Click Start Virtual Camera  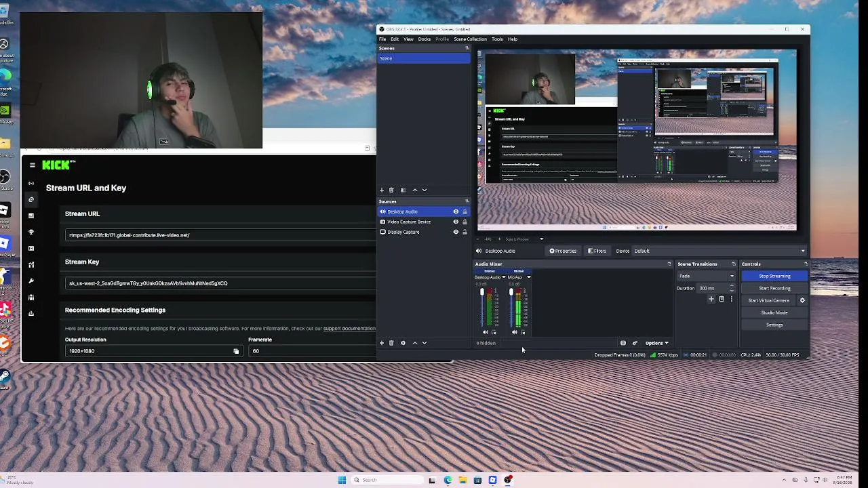coord(768,300)
